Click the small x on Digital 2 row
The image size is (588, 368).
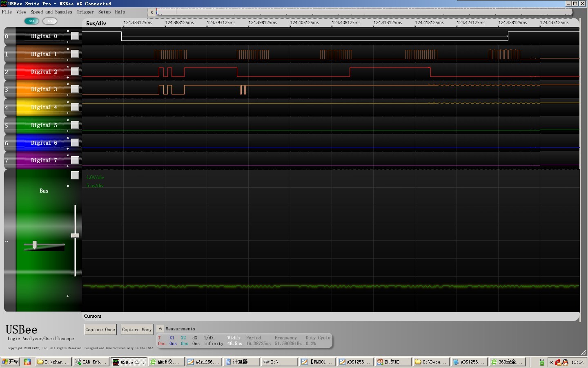[x=68, y=67]
